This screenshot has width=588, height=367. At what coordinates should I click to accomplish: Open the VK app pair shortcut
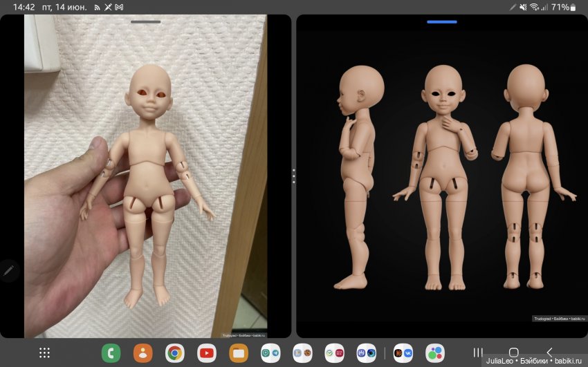[x=403, y=352]
